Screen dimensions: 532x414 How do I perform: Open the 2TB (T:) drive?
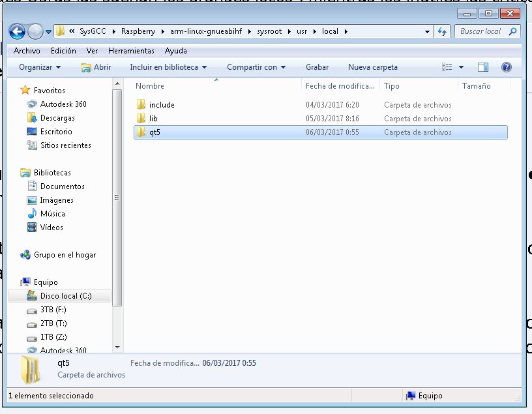[x=53, y=323]
